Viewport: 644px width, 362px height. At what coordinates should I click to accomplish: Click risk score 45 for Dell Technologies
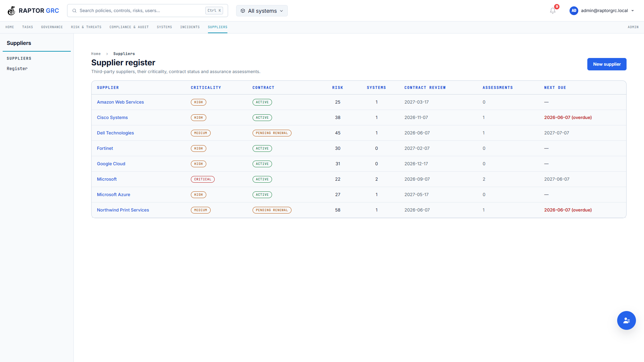pos(338,133)
